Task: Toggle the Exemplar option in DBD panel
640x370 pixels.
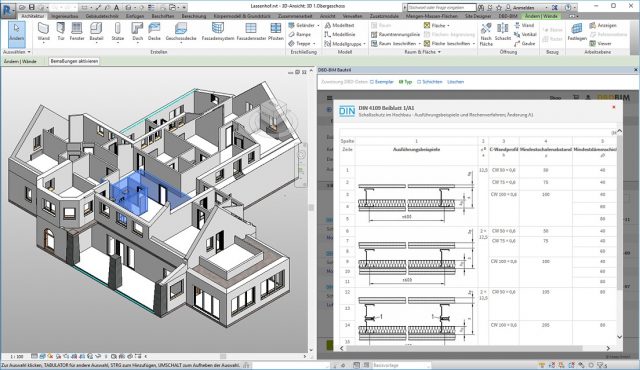Action: tap(382, 82)
